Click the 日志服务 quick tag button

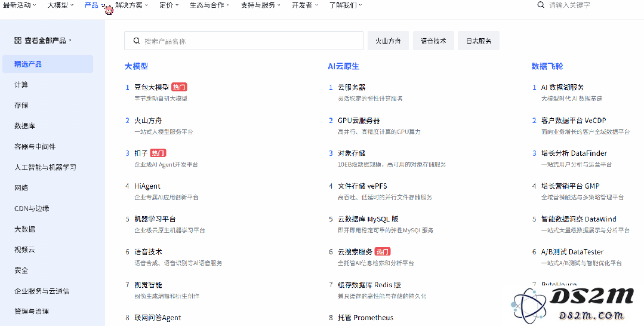pyautogui.click(x=479, y=41)
